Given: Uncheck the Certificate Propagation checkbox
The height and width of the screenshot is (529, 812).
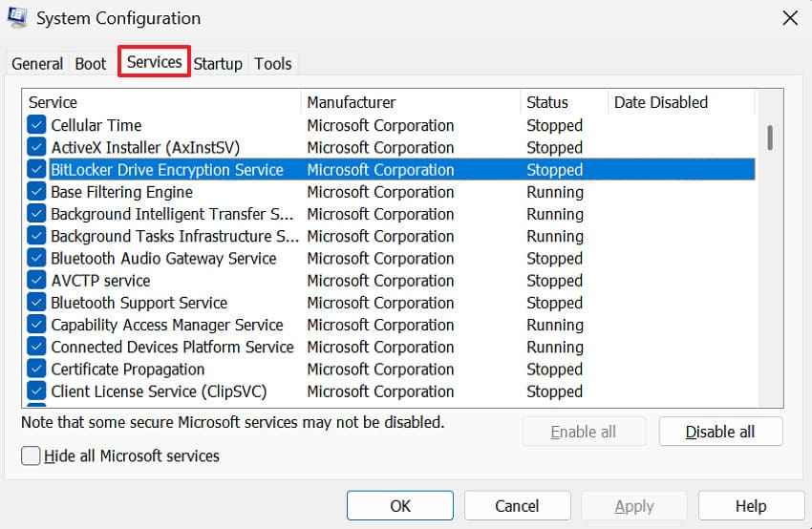Looking at the screenshot, I should point(36,369).
